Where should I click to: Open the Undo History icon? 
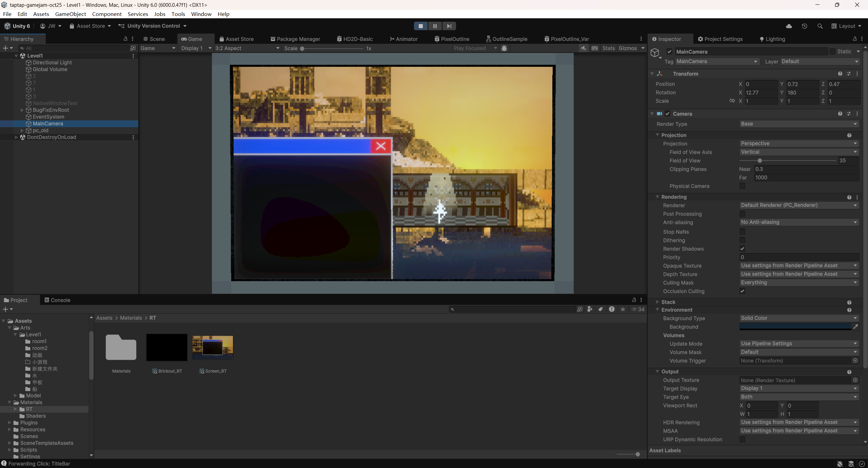click(x=804, y=26)
